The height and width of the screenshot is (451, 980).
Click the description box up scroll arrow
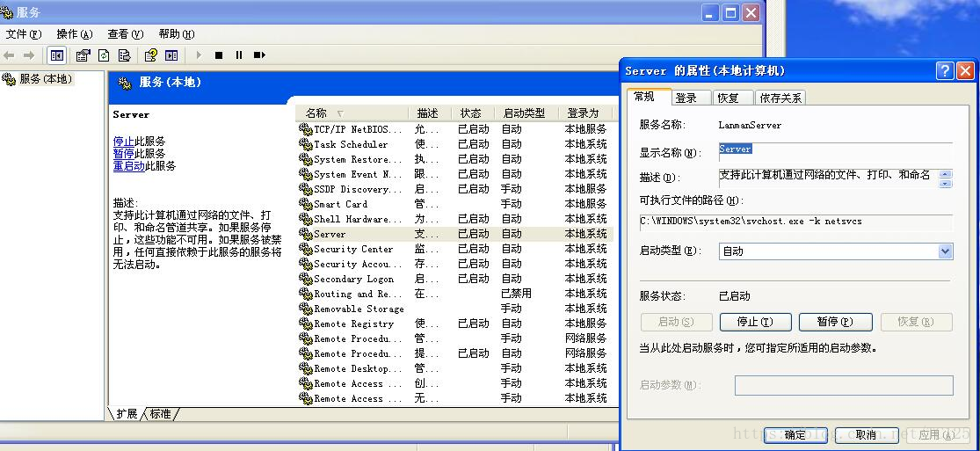pyautogui.click(x=946, y=175)
